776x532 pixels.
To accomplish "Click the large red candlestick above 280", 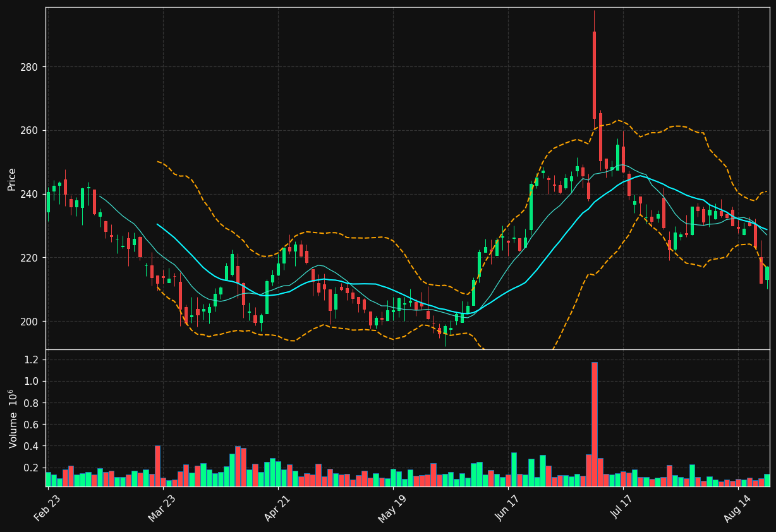I will 594,75.
